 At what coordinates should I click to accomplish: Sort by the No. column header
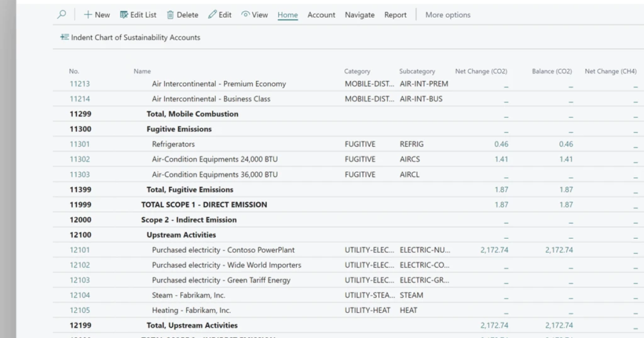pos(74,71)
